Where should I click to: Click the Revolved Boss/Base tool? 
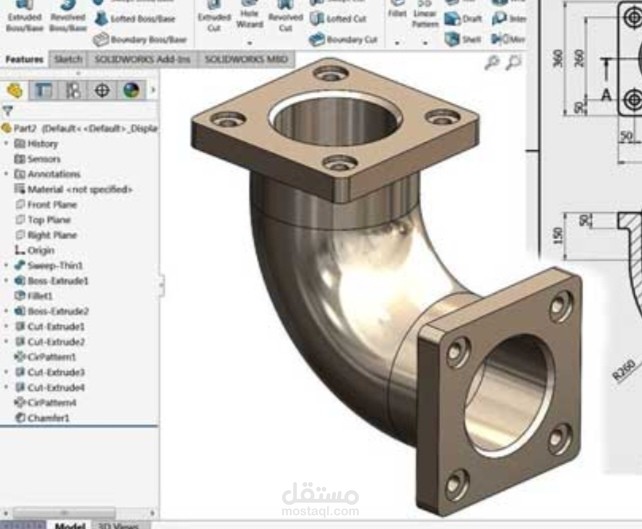click(x=68, y=16)
